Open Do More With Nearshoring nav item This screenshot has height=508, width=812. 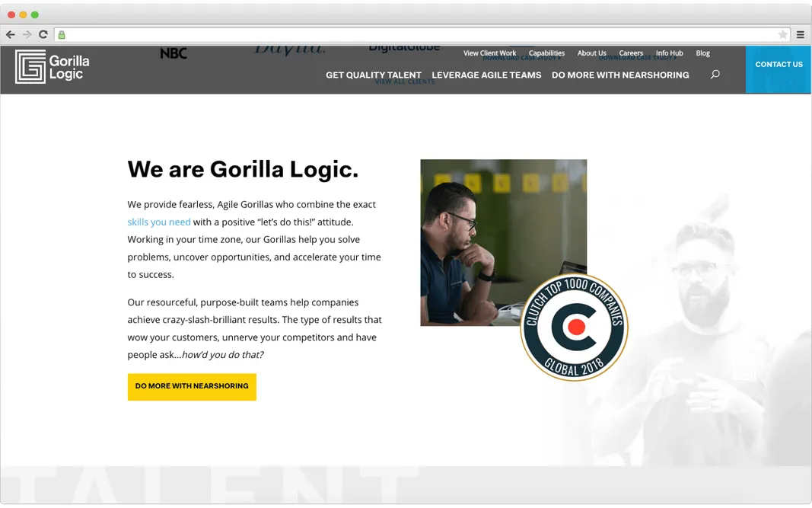pyautogui.click(x=620, y=75)
